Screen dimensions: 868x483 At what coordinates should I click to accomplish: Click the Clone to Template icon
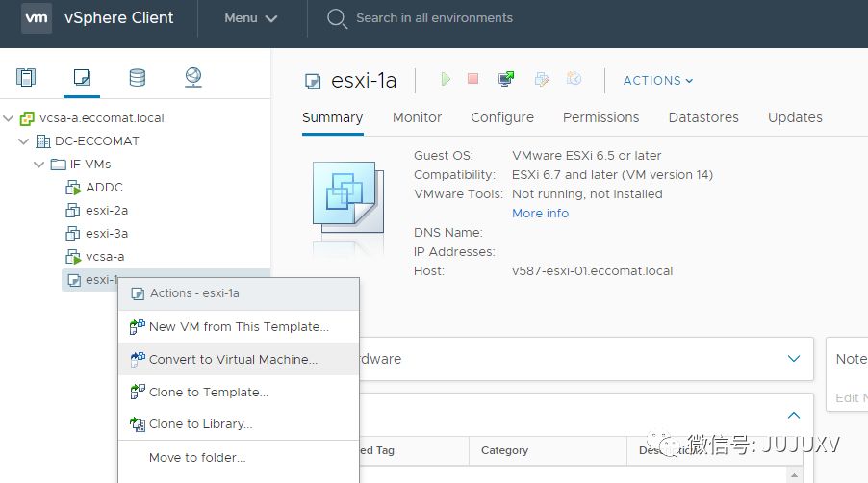coord(138,392)
